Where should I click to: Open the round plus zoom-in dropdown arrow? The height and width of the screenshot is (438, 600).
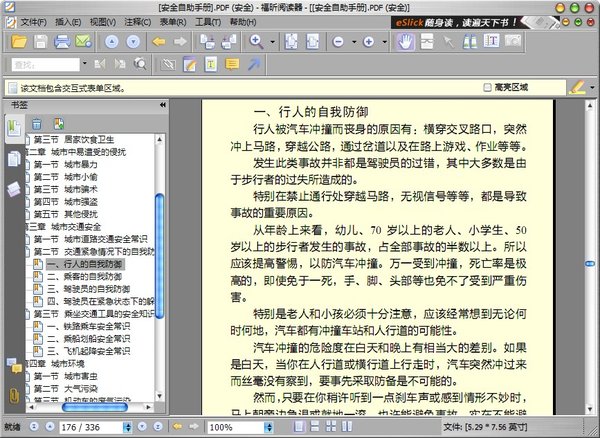[384, 42]
